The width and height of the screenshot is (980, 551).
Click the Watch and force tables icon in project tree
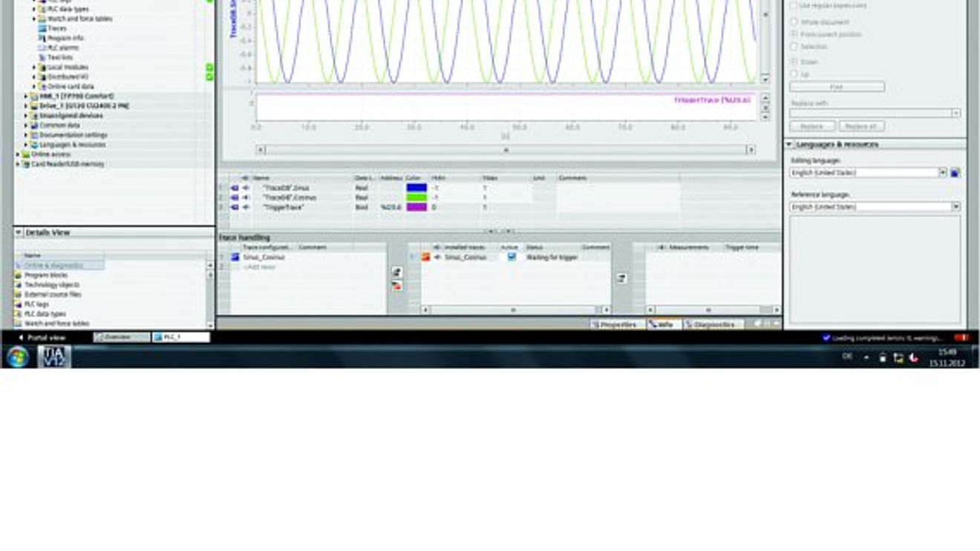coord(42,19)
